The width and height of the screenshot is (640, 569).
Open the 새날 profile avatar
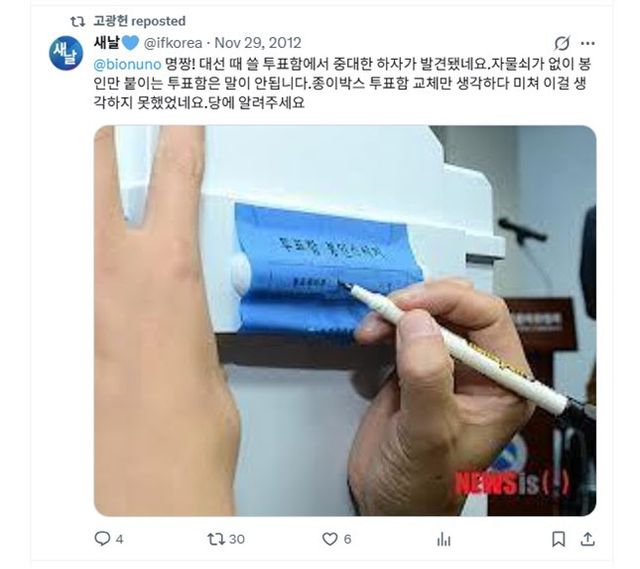point(66,53)
